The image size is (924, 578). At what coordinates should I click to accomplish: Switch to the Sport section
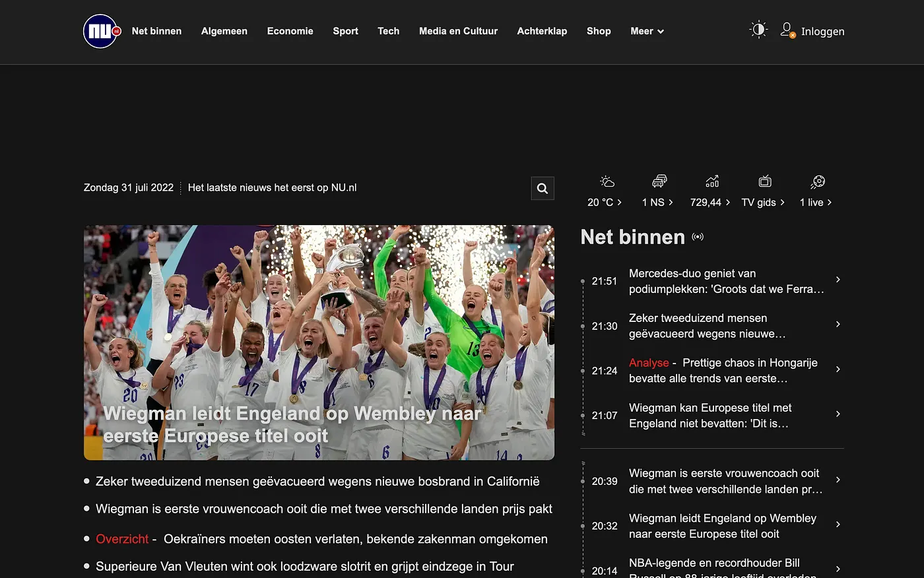(x=345, y=31)
